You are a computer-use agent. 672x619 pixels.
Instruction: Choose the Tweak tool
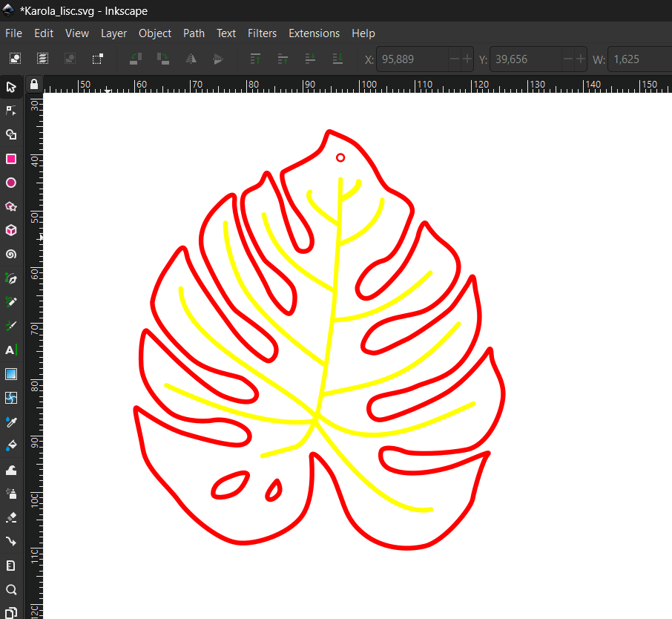[11, 470]
